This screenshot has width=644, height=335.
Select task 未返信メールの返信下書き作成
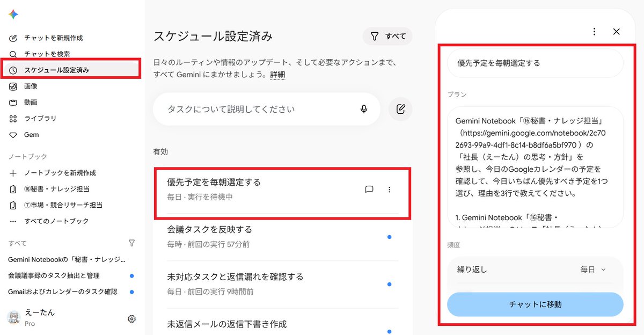click(283, 324)
